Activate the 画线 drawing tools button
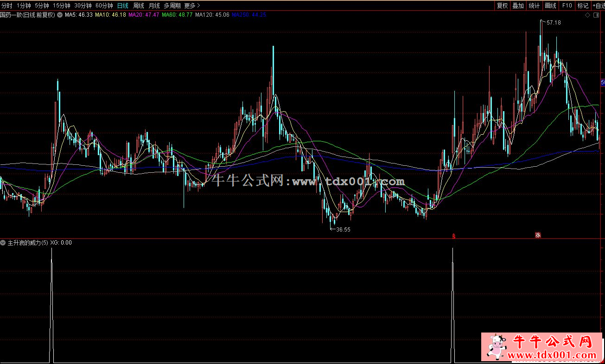 [550, 6]
